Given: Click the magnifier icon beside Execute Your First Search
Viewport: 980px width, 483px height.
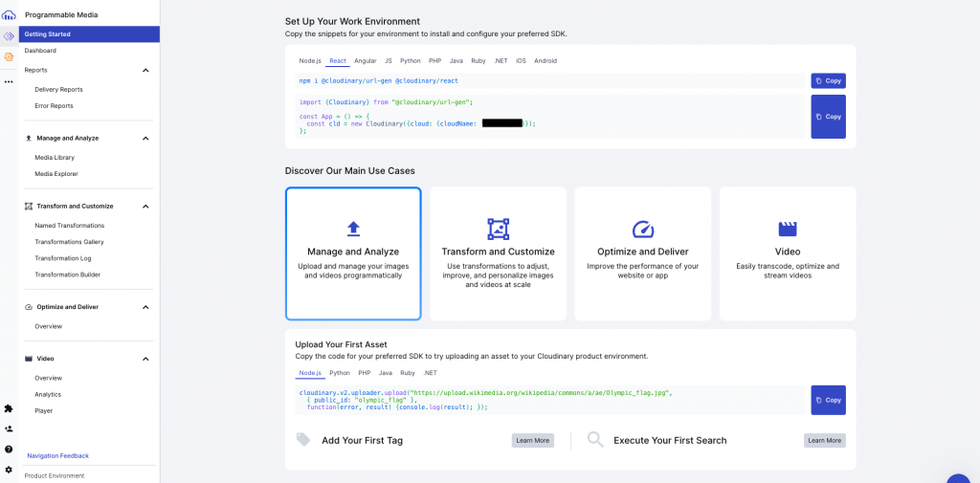Looking at the screenshot, I should 595,440.
